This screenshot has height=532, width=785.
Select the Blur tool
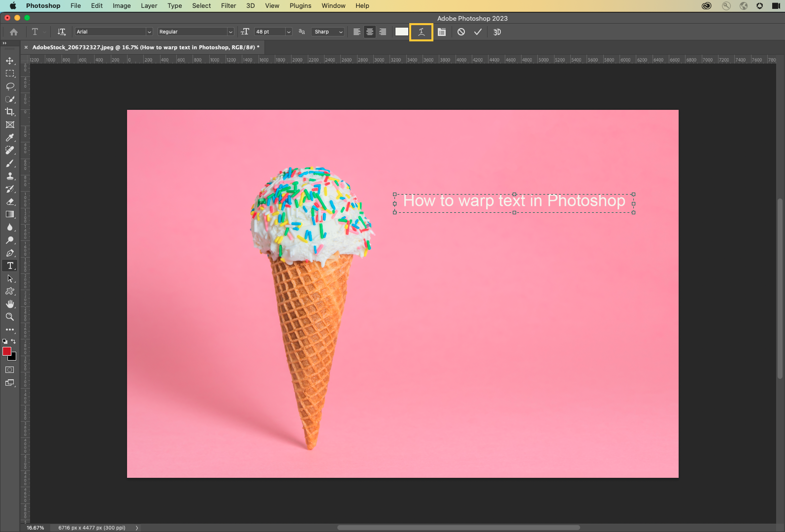point(10,227)
